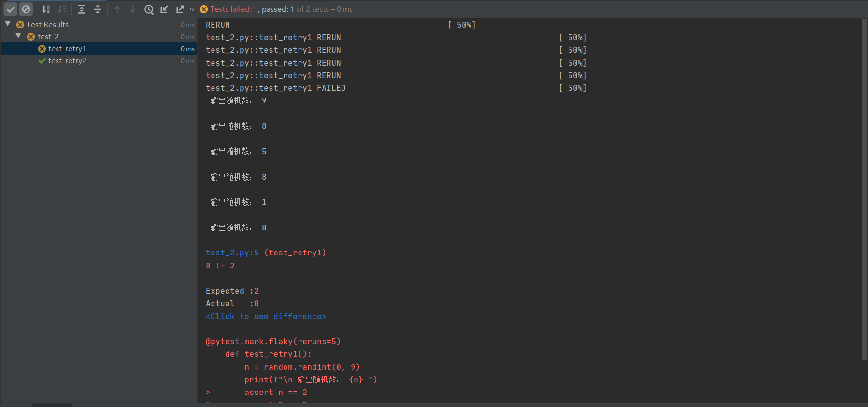Click the failed status icon beside test_retry1

tap(42, 49)
